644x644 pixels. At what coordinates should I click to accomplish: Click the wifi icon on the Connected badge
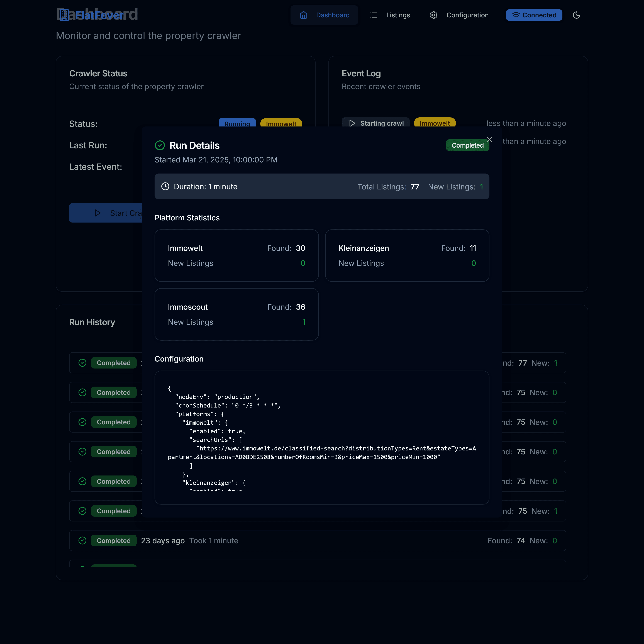[516, 15]
